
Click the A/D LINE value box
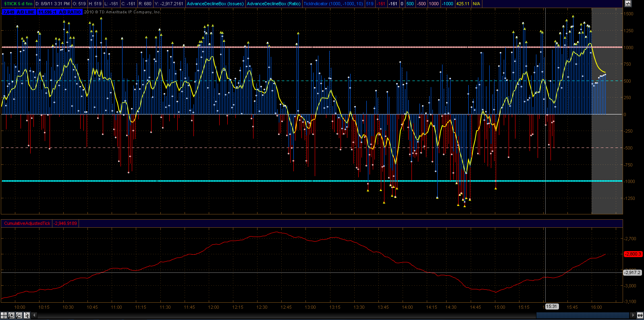[x=19, y=12]
